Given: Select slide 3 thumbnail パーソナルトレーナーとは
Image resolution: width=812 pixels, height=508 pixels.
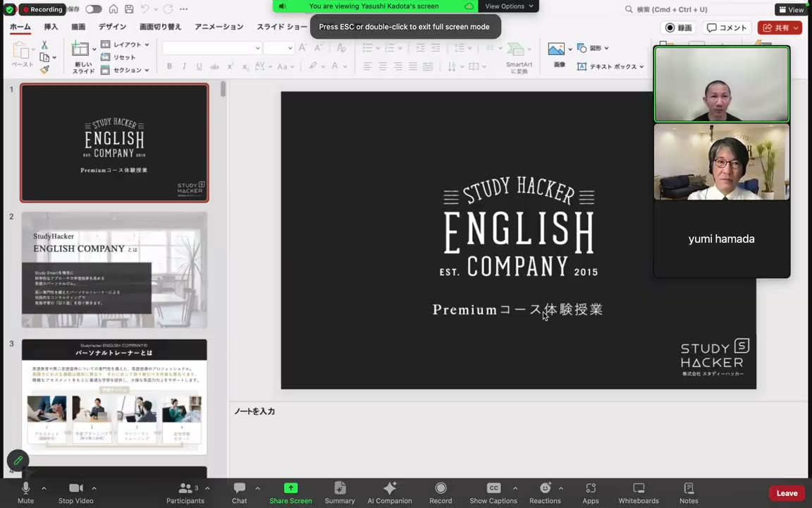Looking at the screenshot, I should coord(114,397).
